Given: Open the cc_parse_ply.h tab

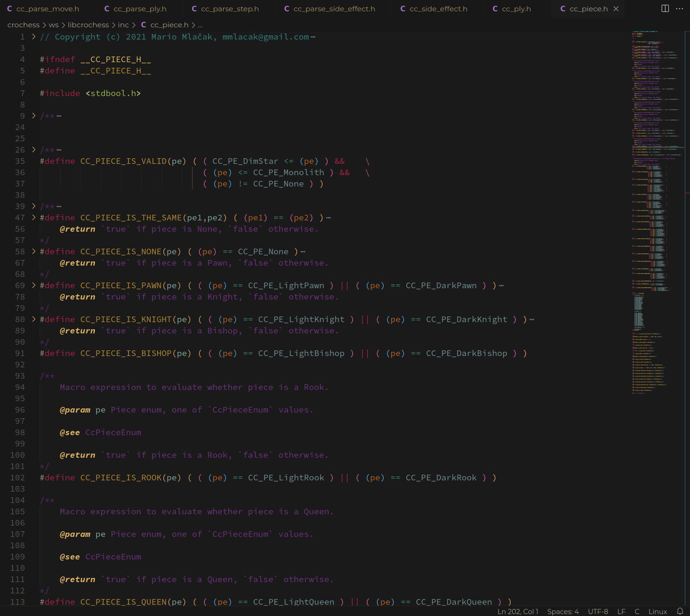Looking at the screenshot, I should (x=135, y=9).
